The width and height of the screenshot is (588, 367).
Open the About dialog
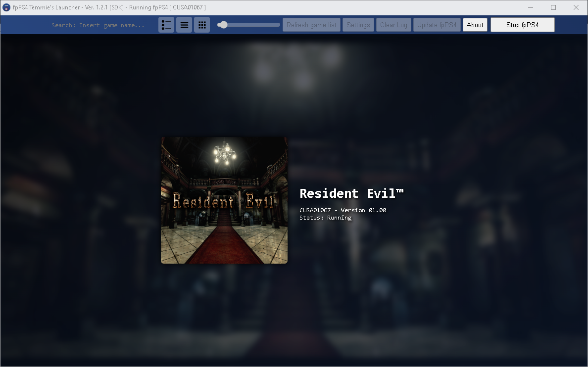point(475,24)
